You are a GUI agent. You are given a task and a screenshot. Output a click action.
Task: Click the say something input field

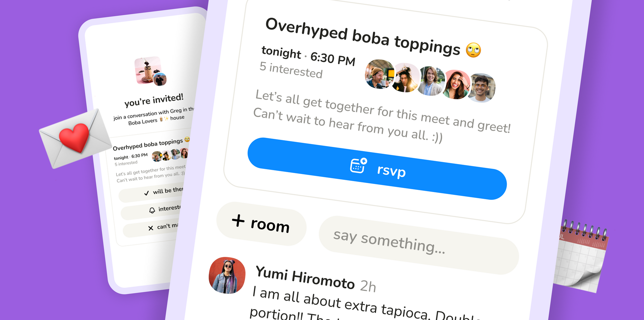tap(419, 245)
